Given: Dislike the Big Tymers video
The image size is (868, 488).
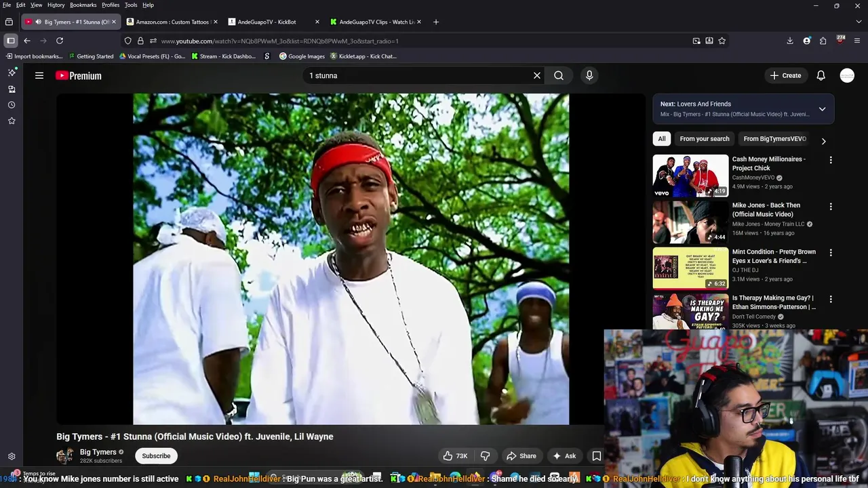Looking at the screenshot, I should click(486, 456).
